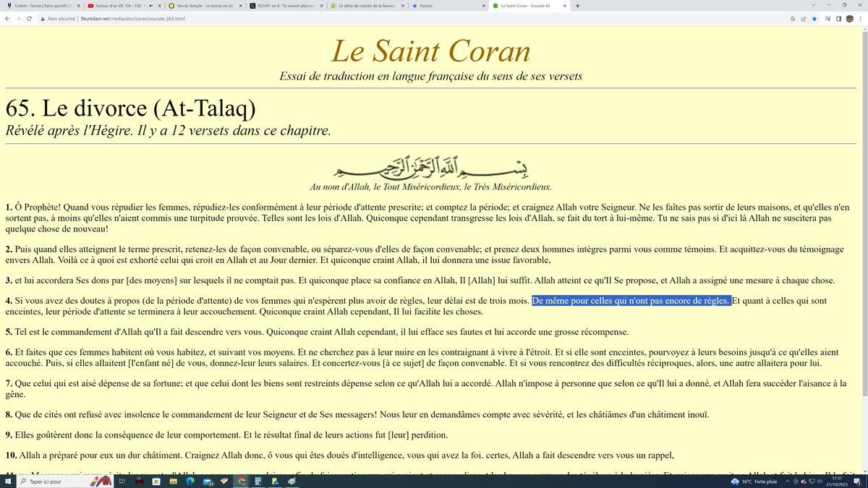Click the network icon in system tray
The width and height of the screenshot is (868, 488).
tap(812, 481)
